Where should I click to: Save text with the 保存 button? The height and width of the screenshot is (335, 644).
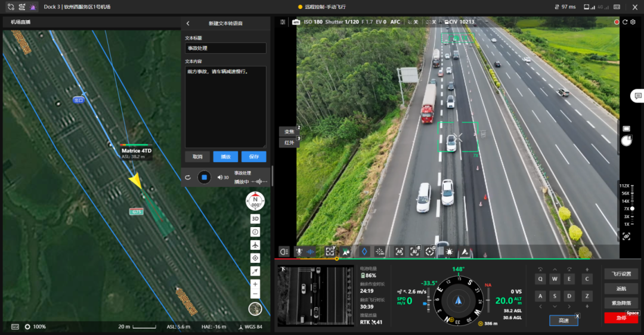254,157
